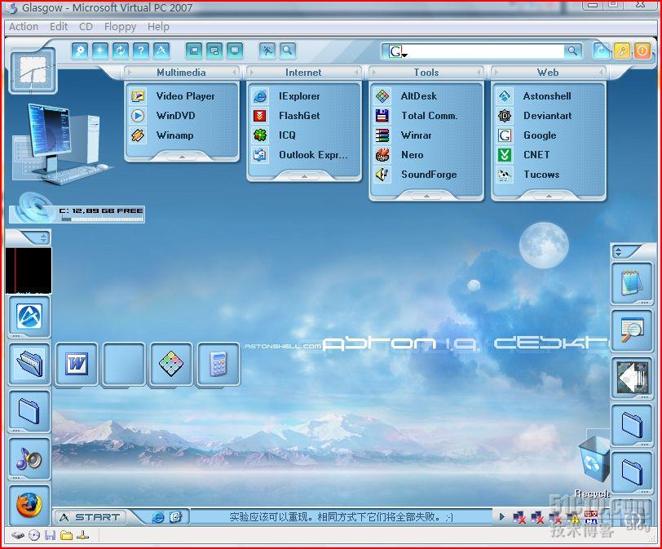
Task: Launch Video Player from Multimedia panel
Action: tap(182, 96)
